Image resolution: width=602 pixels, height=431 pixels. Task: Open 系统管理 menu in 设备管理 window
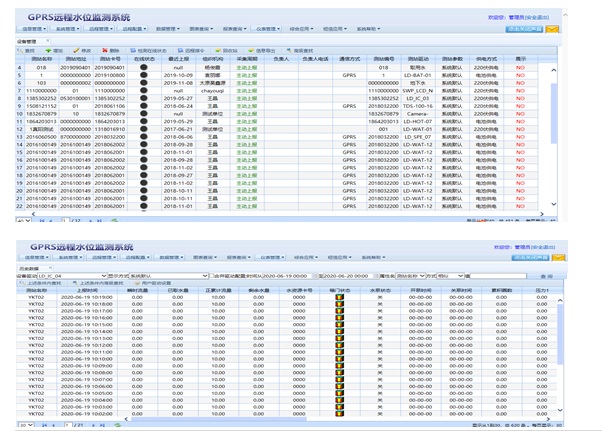point(66,29)
